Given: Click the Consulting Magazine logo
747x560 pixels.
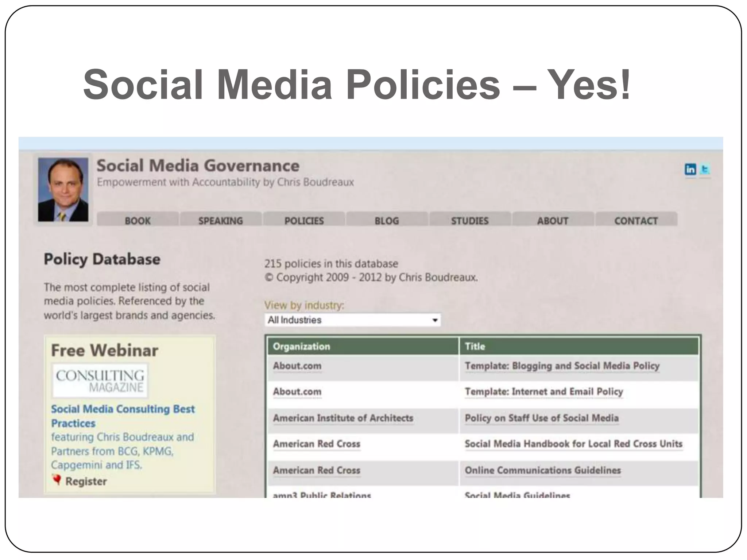Looking at the screenshot, I should pyautogui.click(x=100, y=380).
